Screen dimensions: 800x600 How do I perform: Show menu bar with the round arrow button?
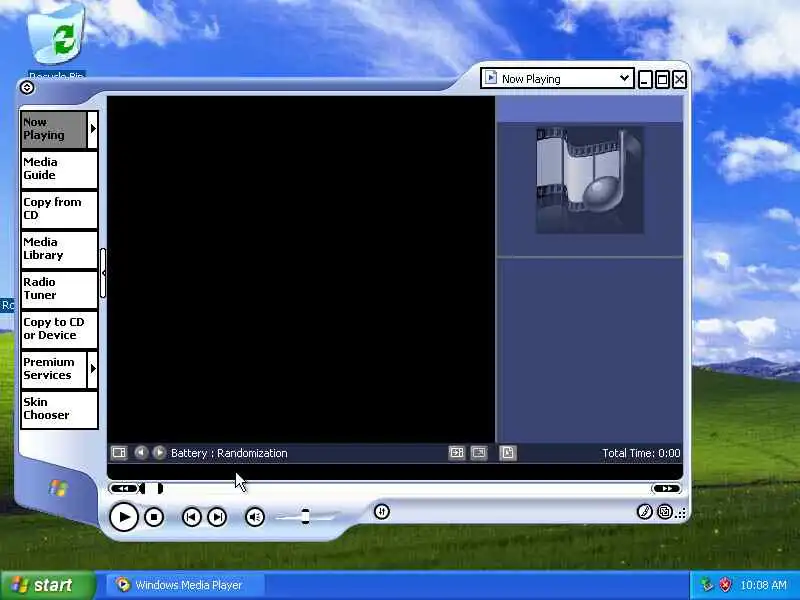point(27,88)
